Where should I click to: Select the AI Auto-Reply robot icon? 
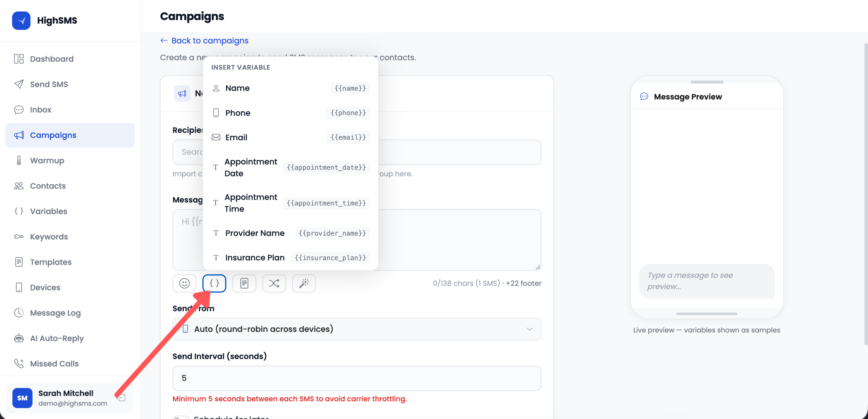point(19,338)
